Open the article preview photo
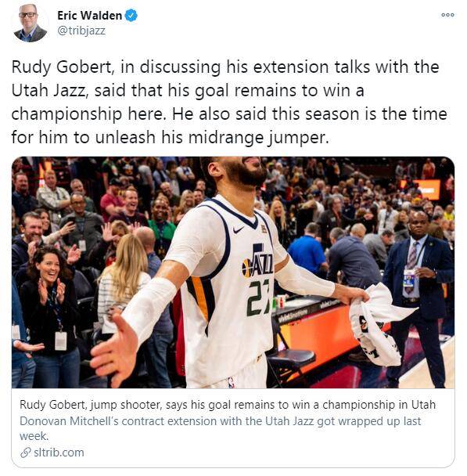 tap(233, 272)
